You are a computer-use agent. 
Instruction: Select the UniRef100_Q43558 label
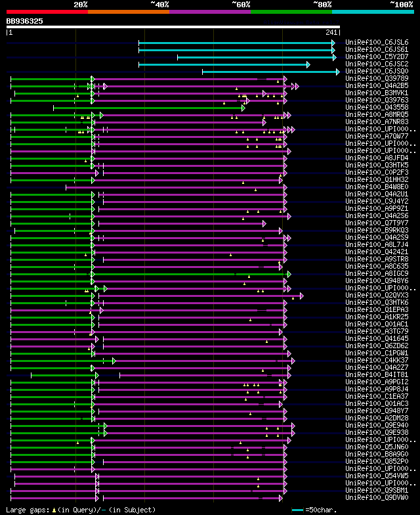tap(377, 108)
